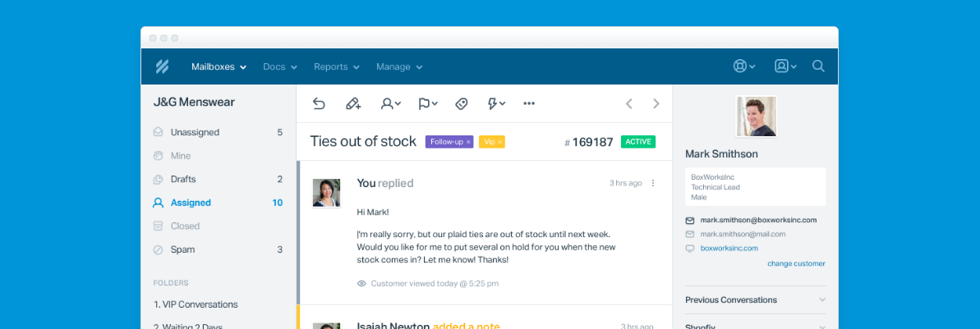Click the reply arrow icon
Image resolution: width=980 pixels, height=329 pixels.
[319, 103]
